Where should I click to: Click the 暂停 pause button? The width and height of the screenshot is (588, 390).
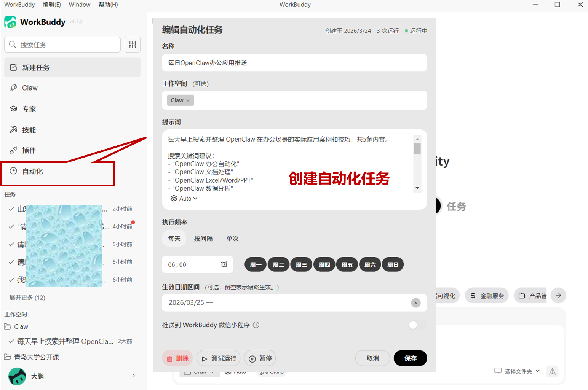260,358
